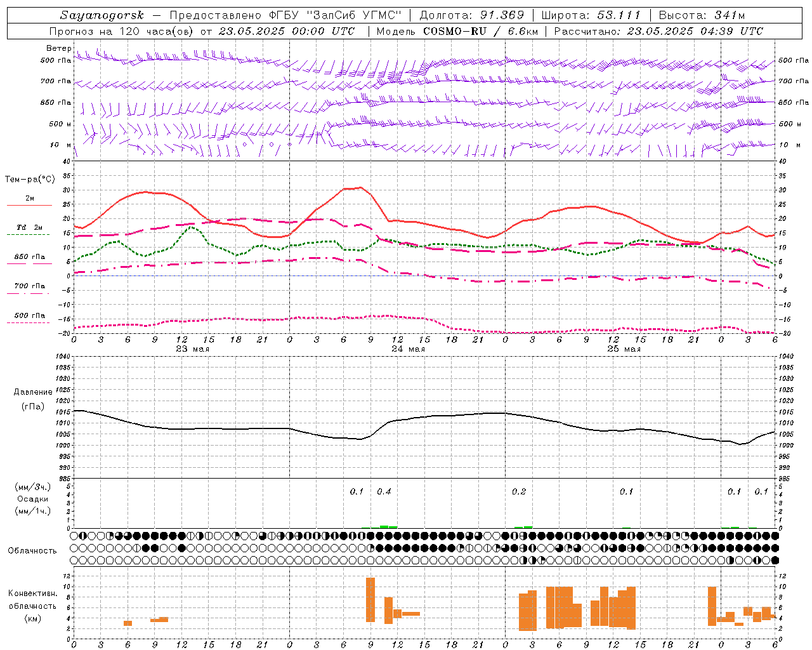
Task: Click the 'Давление' pressure panel label
Action: click(x=33, y=392)
